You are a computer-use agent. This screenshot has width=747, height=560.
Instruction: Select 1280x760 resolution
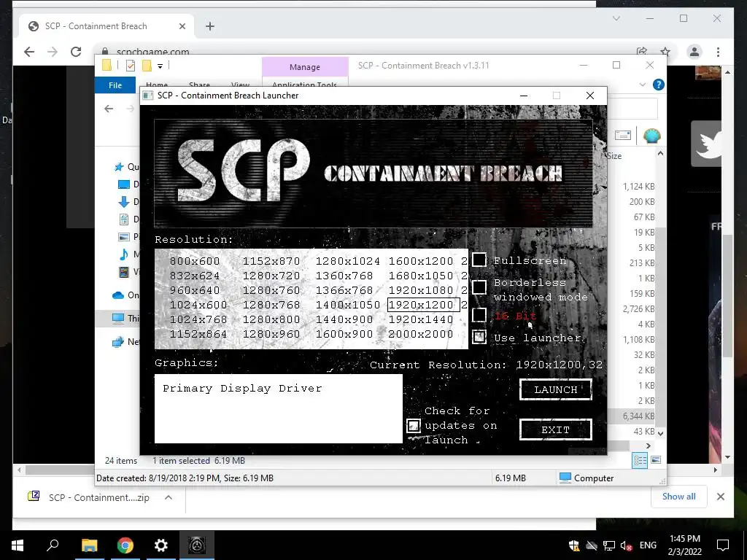(x=271, y=290)
